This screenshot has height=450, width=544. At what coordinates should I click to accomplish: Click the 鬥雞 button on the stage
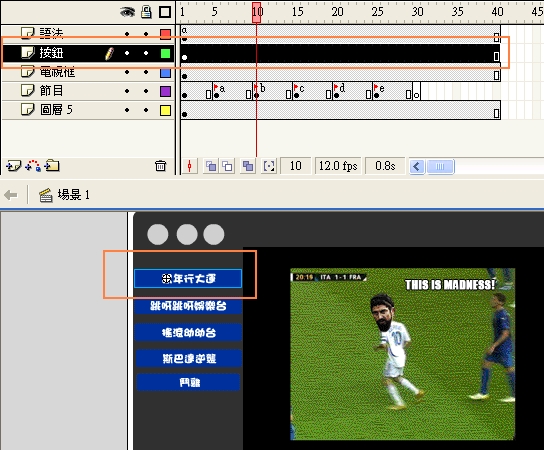point(188,382)
